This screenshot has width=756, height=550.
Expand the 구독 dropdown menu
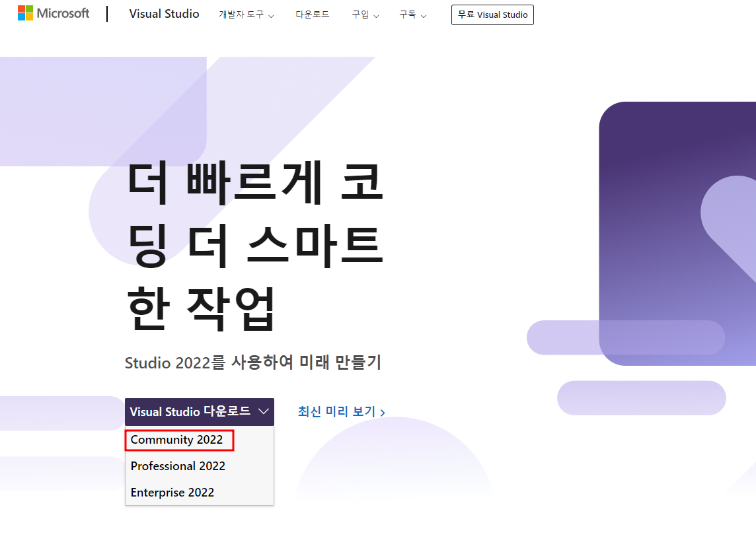pos(413,15)
